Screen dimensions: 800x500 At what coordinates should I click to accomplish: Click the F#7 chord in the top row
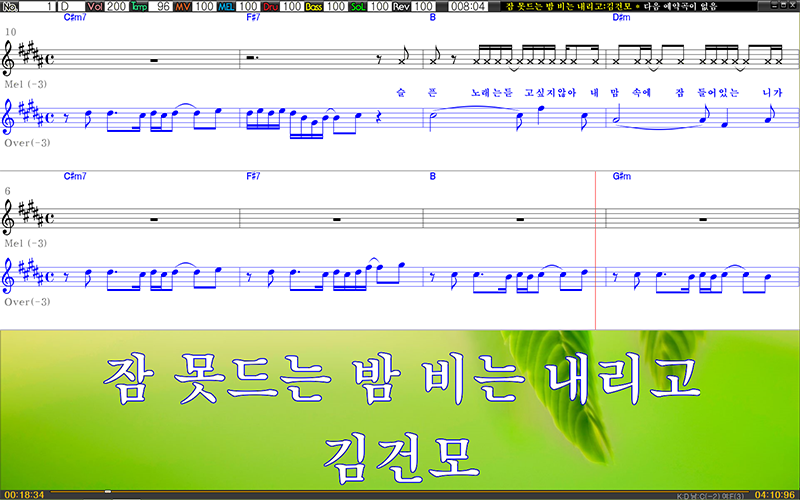(253, 17)
